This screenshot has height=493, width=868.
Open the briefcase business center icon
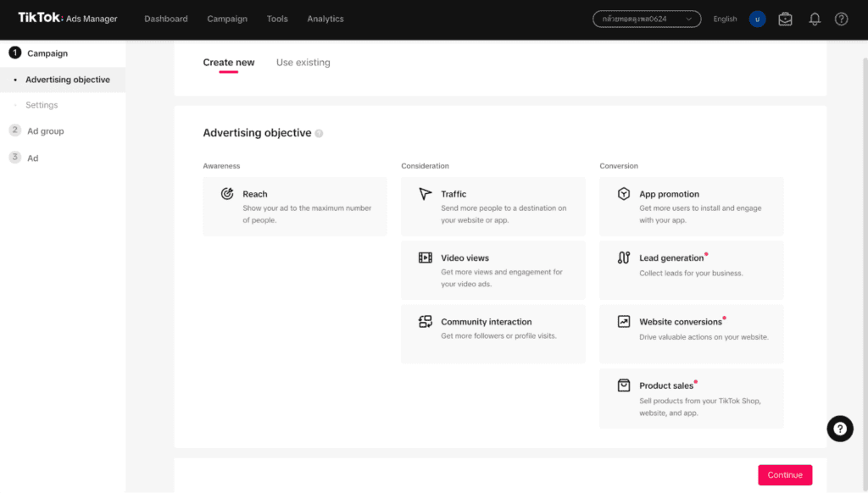pos(785,19)
